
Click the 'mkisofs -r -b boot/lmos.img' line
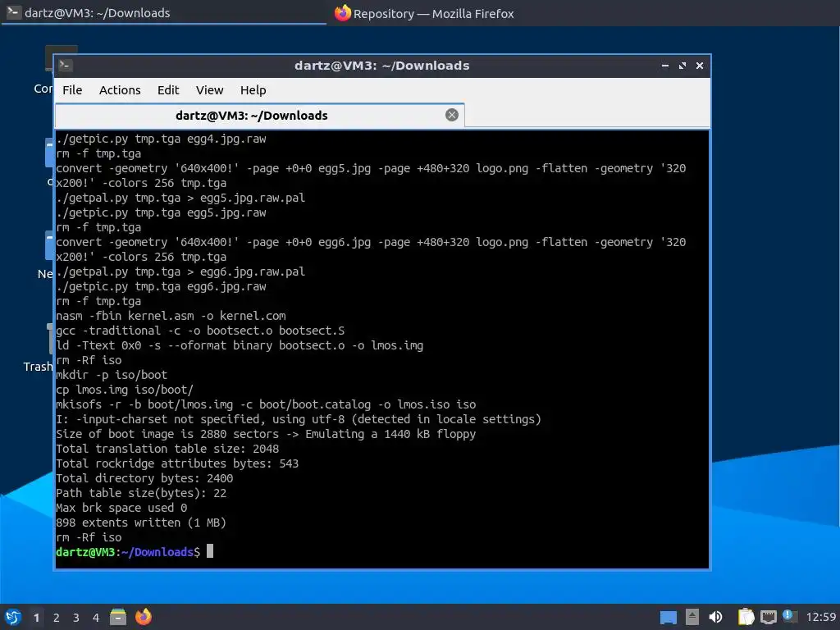(x=266, y=404)
